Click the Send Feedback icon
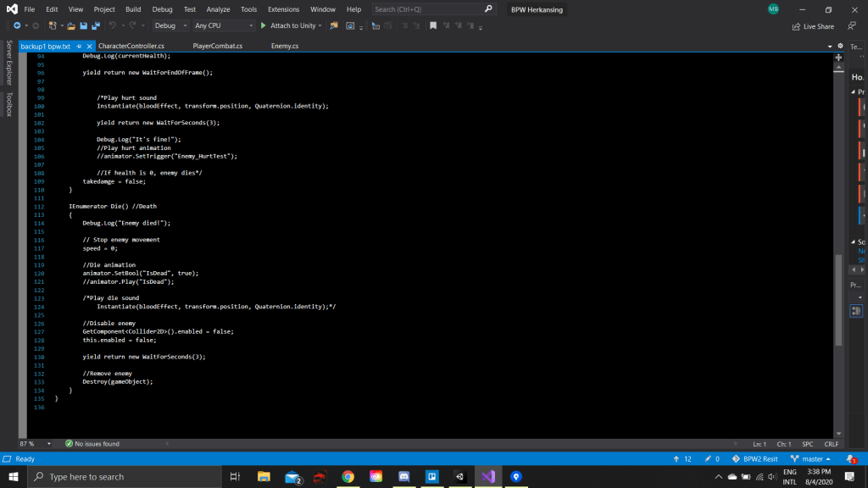 click(x=851, y=26)
